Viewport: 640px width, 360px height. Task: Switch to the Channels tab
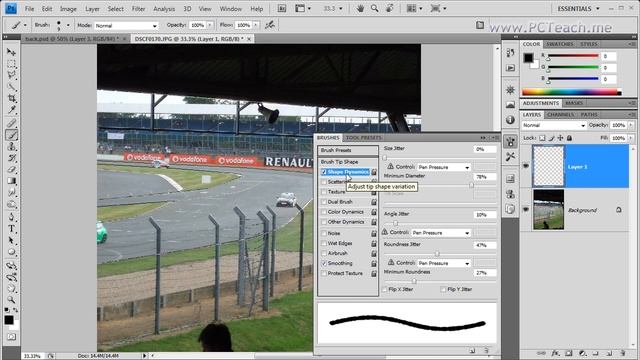click(x=560, y=115)
